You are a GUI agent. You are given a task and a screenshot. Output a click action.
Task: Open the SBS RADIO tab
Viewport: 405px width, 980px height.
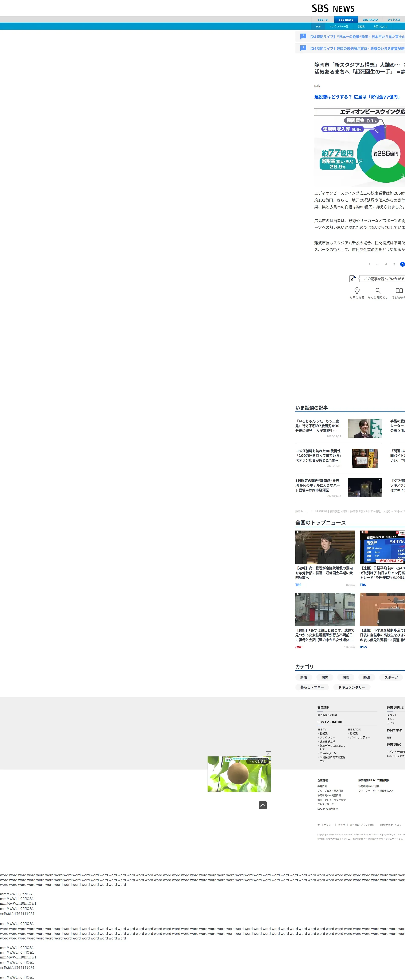click(x=370, y=20)
